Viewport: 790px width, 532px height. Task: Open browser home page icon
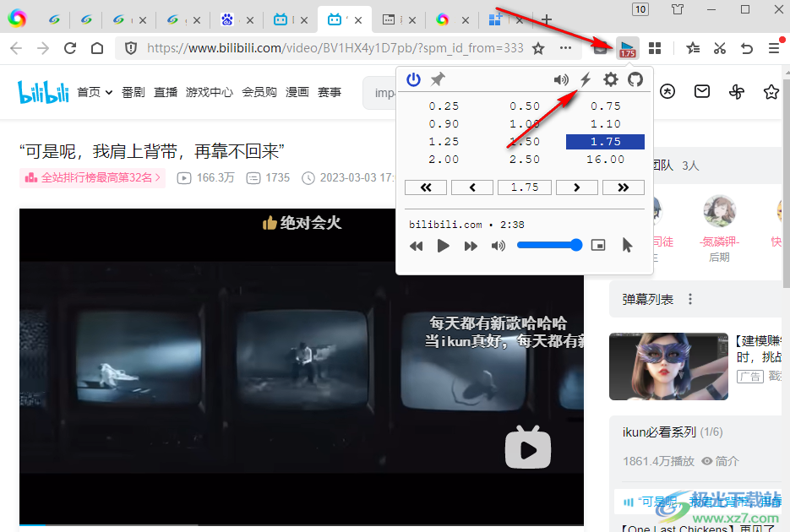point(97,48)
